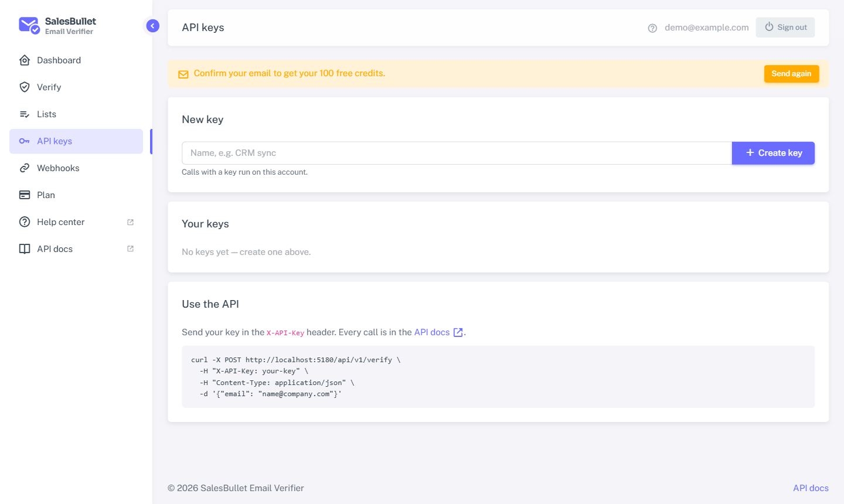Open Help center from the sidebar
The width and height of the screenshot is (844, 504).
coord(76,222)
